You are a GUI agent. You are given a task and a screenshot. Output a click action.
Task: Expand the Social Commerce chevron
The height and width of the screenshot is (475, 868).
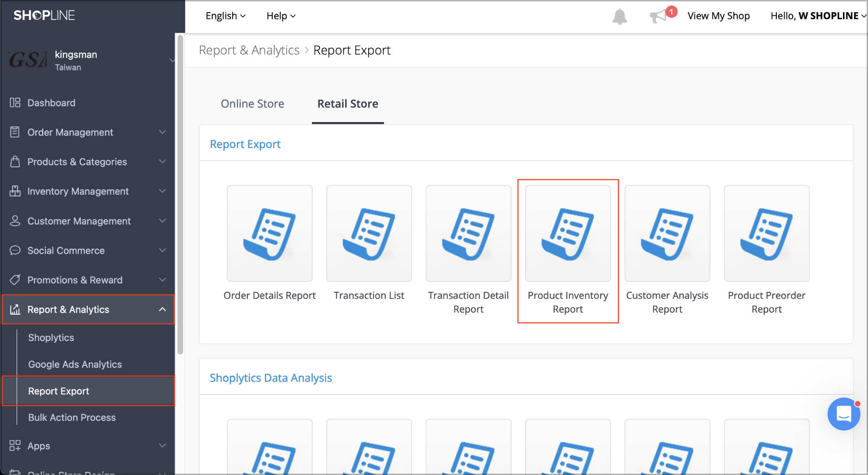click(x=162, y=250)
